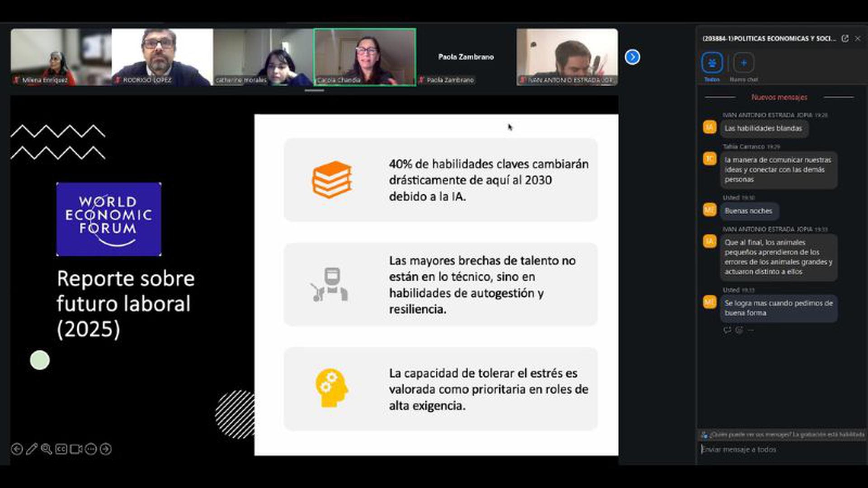The image size is (868, 488).
Task: Click the 'capacidad de tolerar el estrés' card text
Action: point(489,389)
